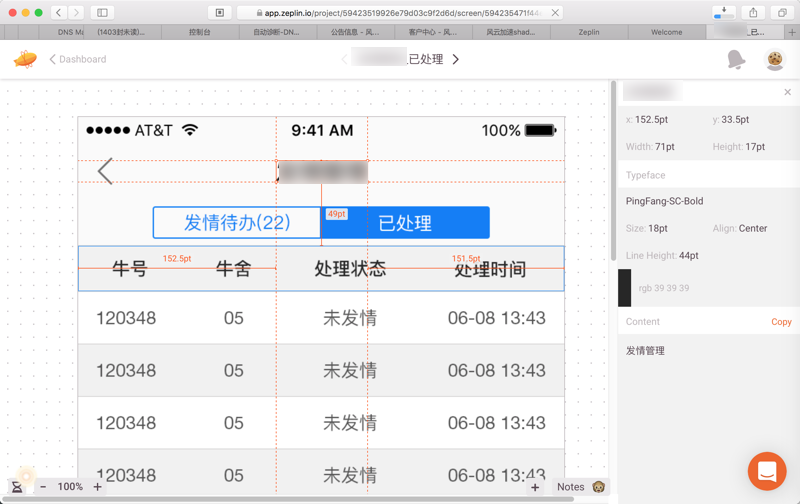Click the browser back button

59,12
